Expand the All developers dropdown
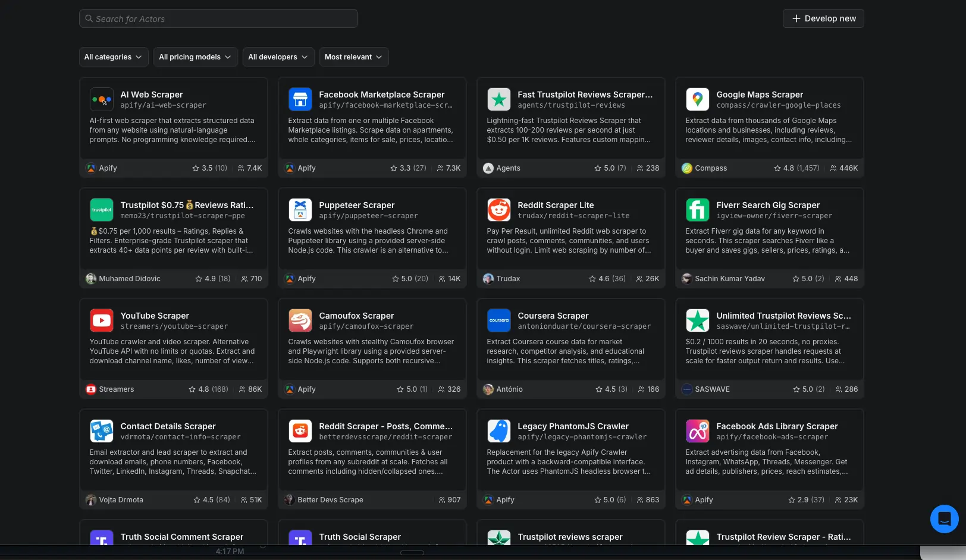The image size is (966, 560). [x=278, y=57]
